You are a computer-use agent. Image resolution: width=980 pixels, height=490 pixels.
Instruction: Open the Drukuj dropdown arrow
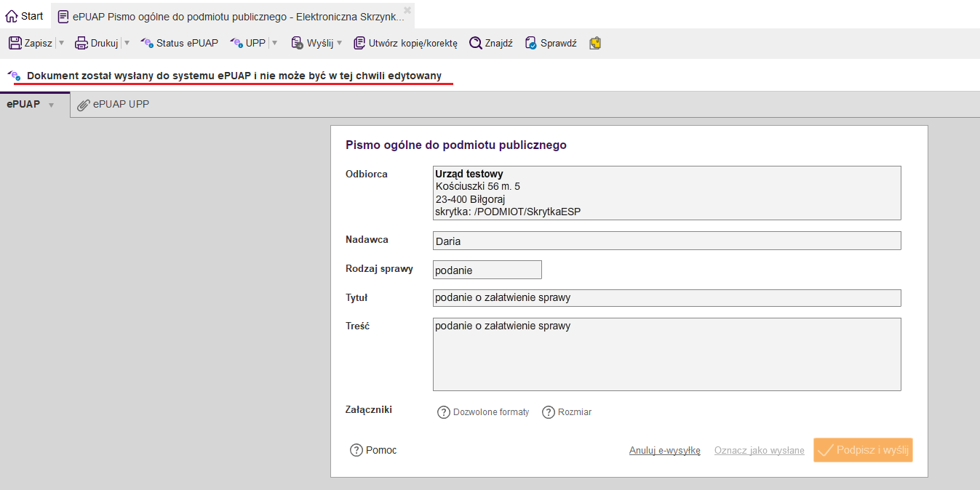click(x=127, y=43)
